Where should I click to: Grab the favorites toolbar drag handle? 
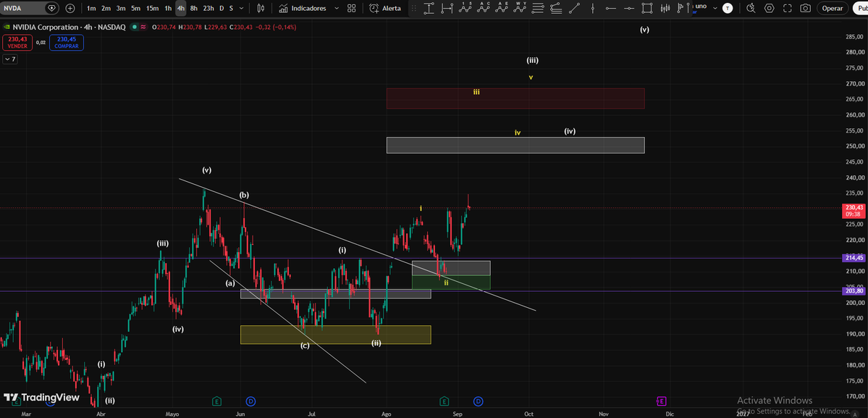413,8
